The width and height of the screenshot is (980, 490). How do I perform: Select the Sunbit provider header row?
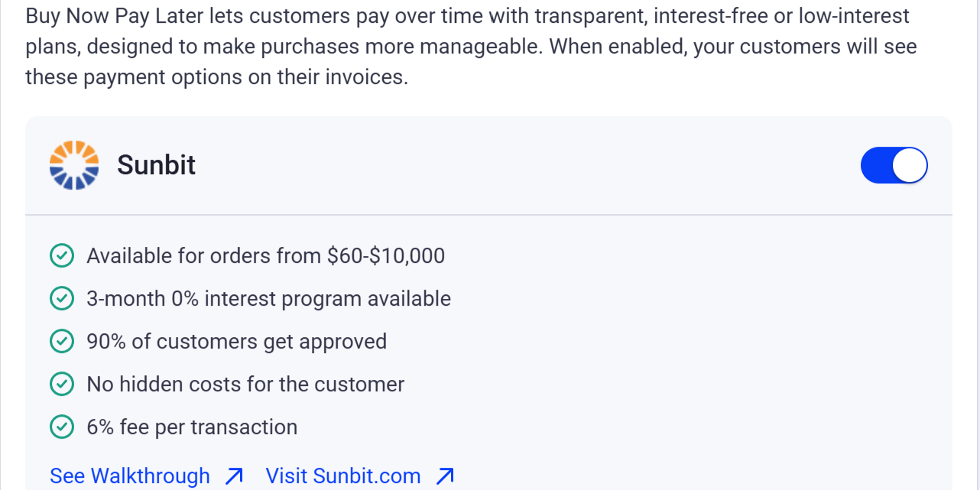click(x=489, y=165)
